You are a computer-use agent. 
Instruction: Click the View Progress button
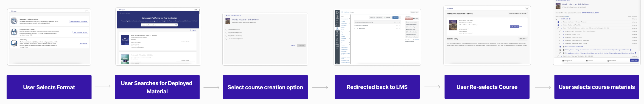pyautogui.click(x=379, y=18)
